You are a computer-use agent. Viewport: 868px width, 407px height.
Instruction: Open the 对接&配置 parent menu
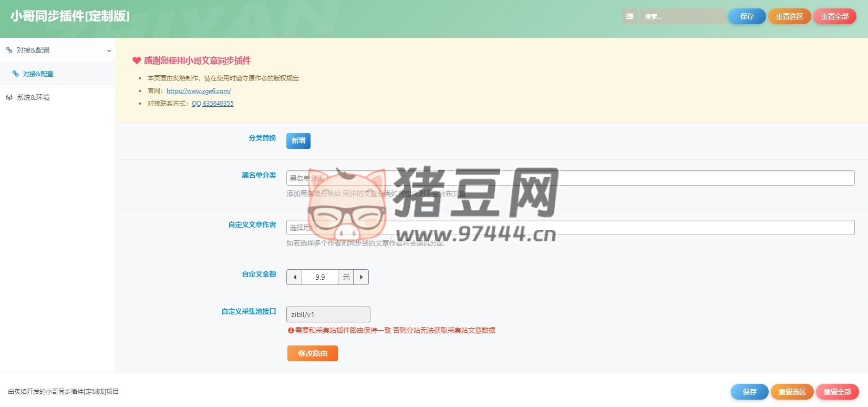tap(58, 50)
